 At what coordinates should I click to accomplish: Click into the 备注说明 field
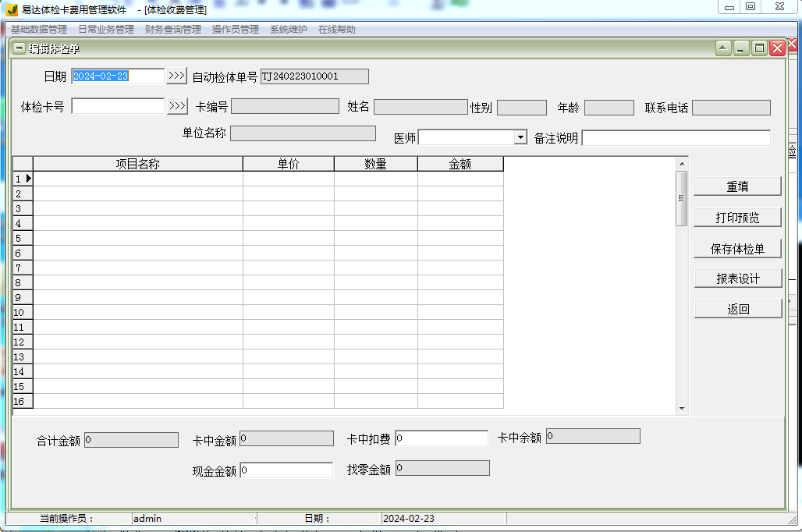pos(676,137)
